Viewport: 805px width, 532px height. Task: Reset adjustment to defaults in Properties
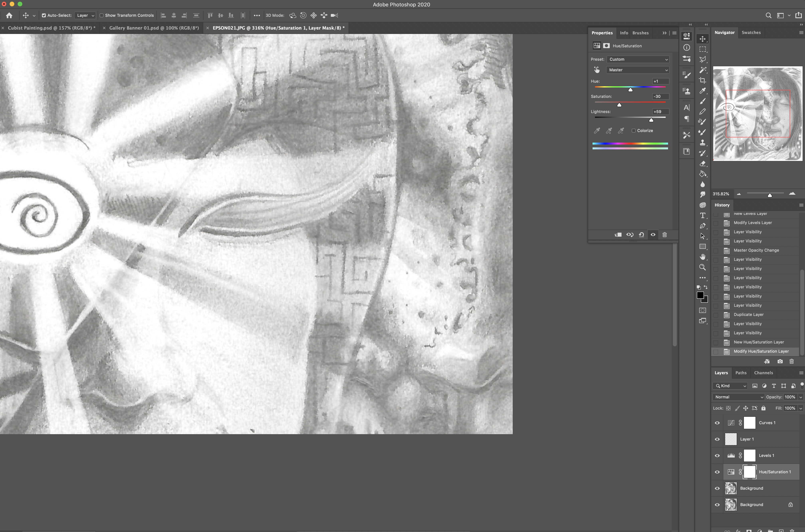pos(641,235)
